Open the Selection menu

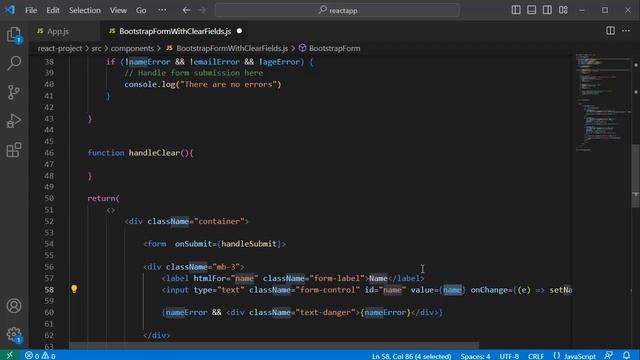click(84, 10)
